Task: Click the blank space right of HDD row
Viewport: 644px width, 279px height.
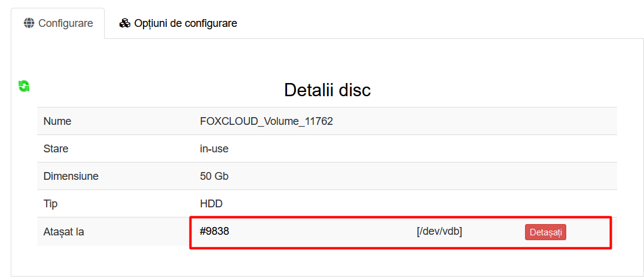Action: 419,204
